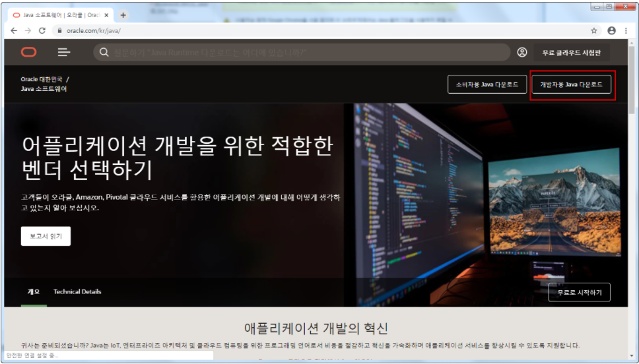Click the 보고서 읽기 button
Viewport: 639px width, 364px height.
coord(46,236)
